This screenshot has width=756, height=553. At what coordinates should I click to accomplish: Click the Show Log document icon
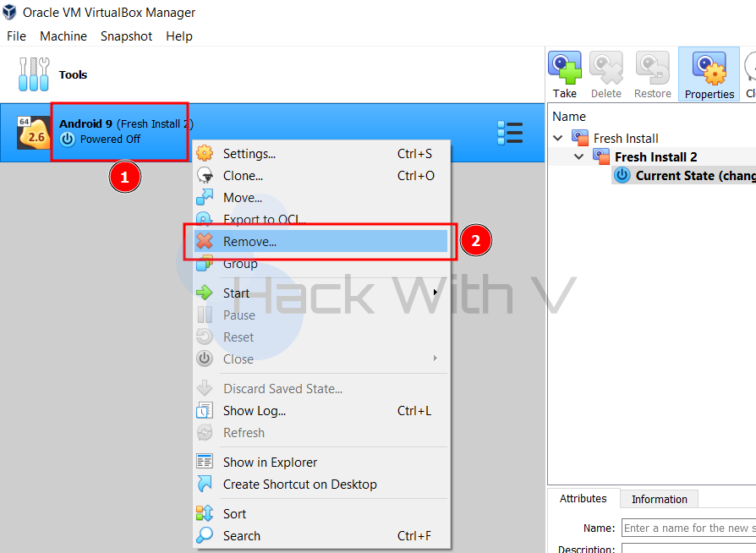205,410
